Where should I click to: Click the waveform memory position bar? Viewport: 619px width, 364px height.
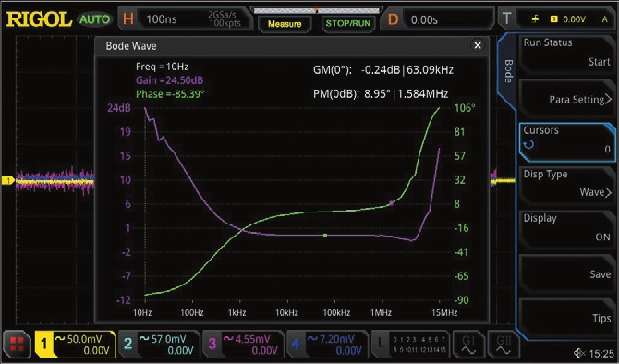(316, 11)
